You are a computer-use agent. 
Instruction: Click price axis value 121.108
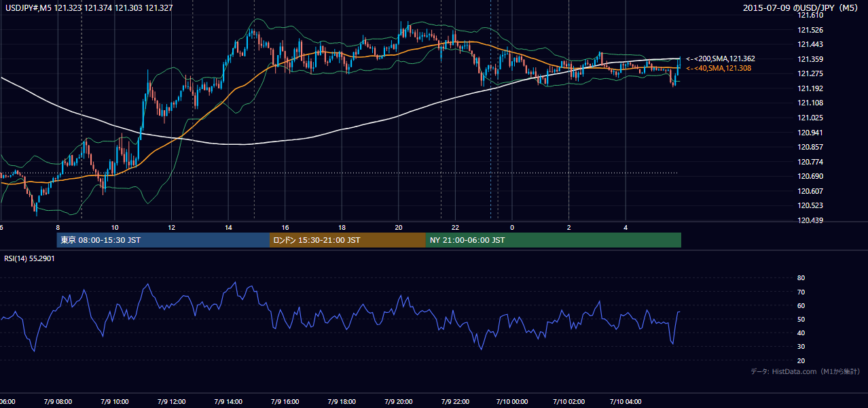point(810,103)
